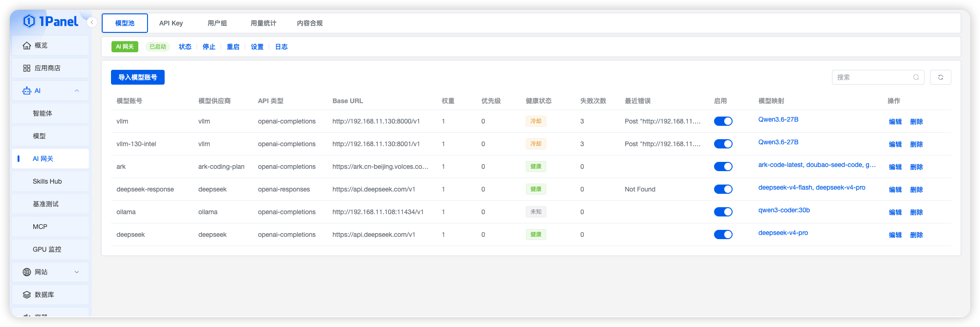Viewport: 980px width, 327px height.
Task: Click the grid icon beside 应用商店
Action: [x=27, y=68]
